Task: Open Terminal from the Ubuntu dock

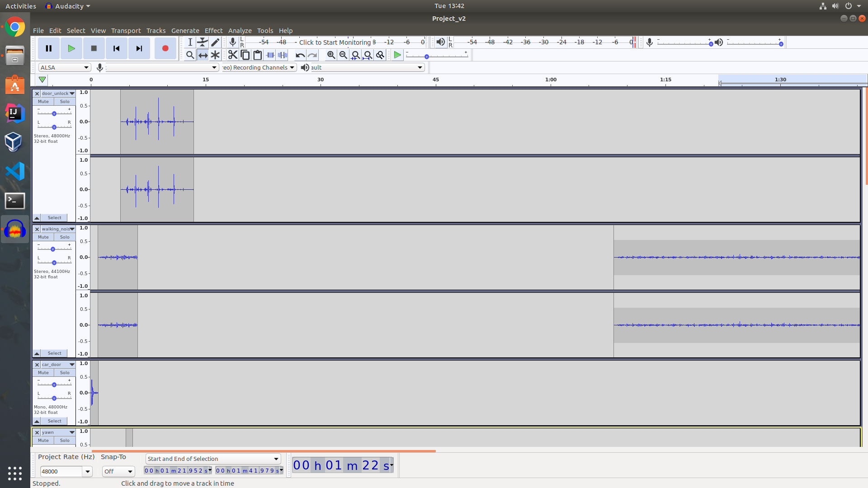Action: tap(15, 201)
